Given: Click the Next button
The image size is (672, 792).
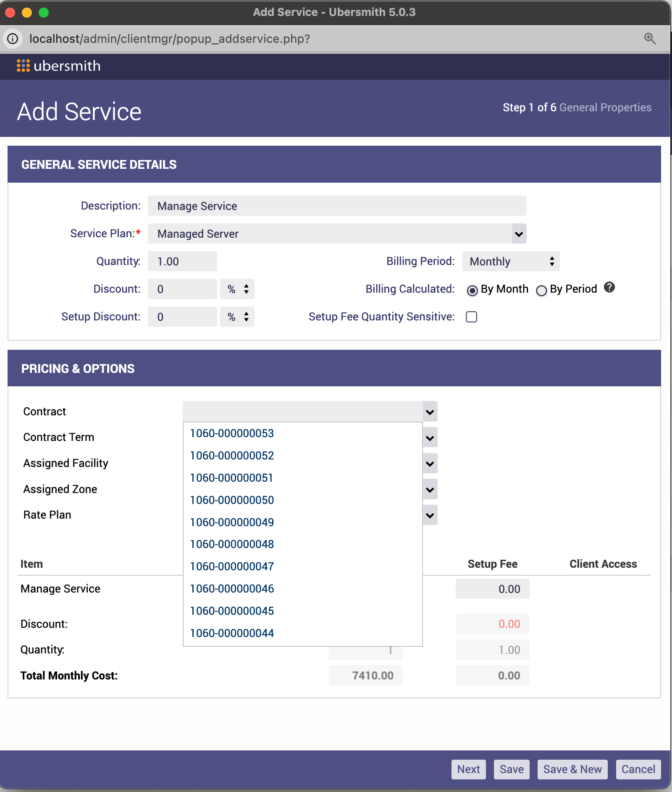Looking at the screenshot, I should coord(468,769).
